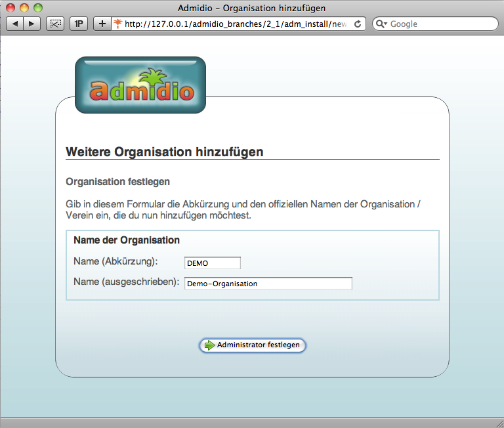Click the scissors web clip toolbar icon

[x=55, y=24]
